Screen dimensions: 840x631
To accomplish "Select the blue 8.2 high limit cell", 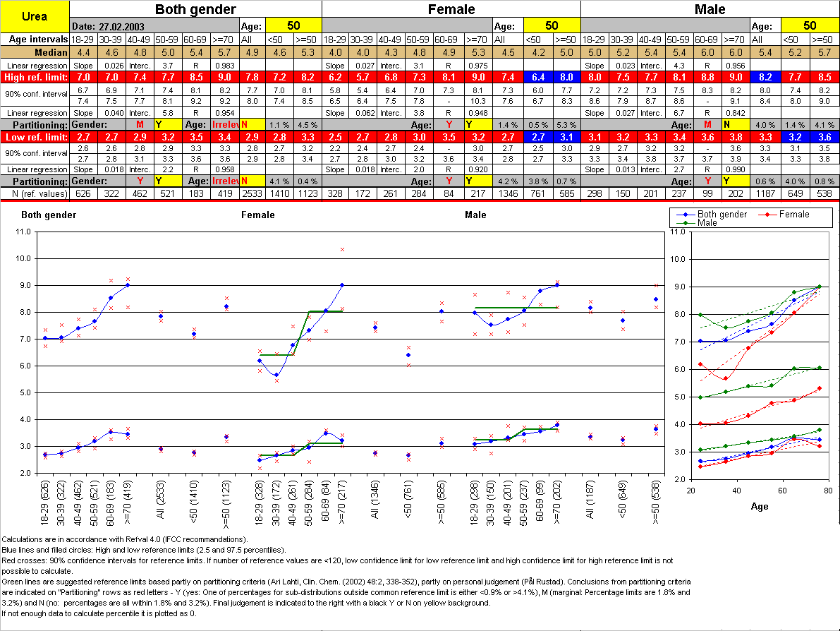I will click(x=765, y=77).
